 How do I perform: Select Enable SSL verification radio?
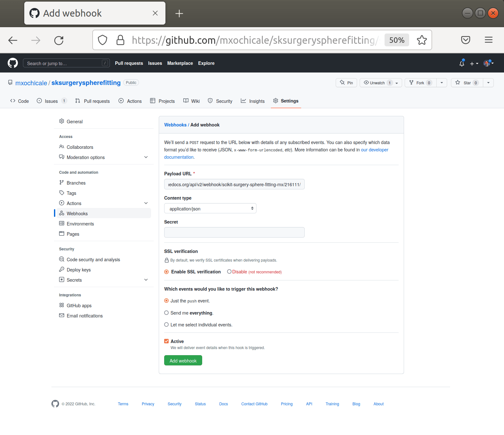(x=166, y=272)
